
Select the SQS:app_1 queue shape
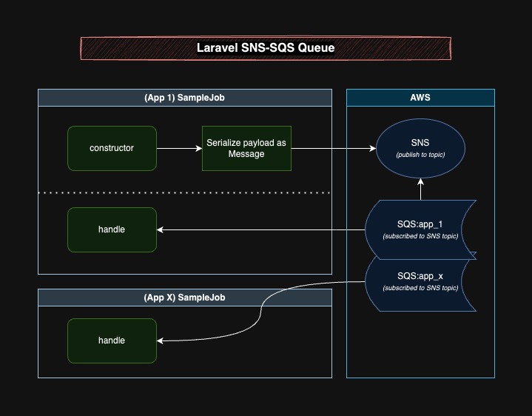[x=420, y=229]
